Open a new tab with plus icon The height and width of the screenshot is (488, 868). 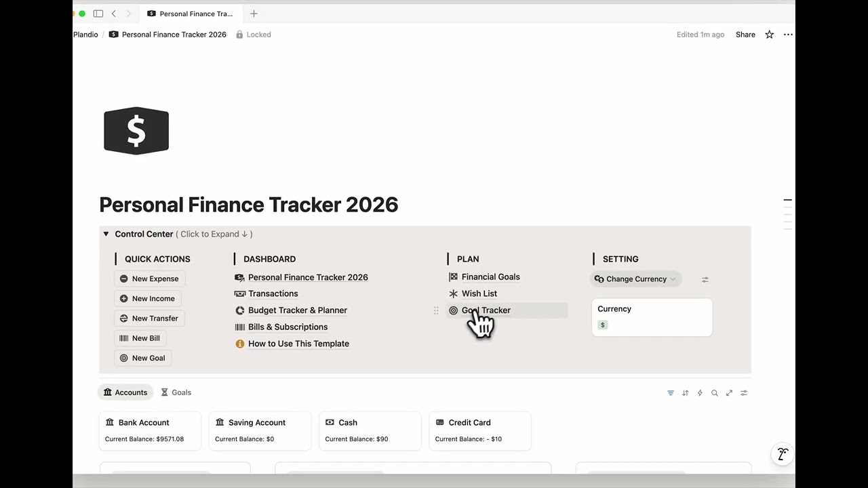pyautogui.click(x=254, y=14)
